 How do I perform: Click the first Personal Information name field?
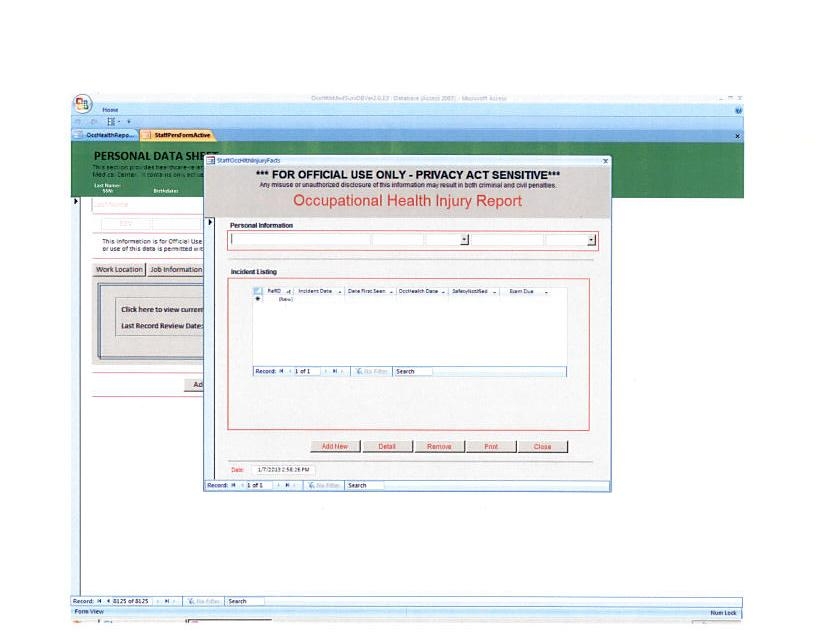(300, 240)
